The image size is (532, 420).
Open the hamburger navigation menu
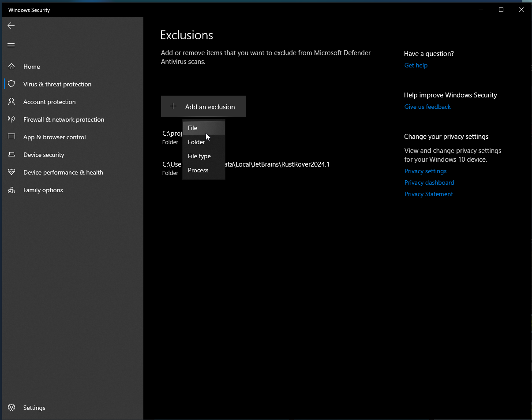tap(11, 45)
